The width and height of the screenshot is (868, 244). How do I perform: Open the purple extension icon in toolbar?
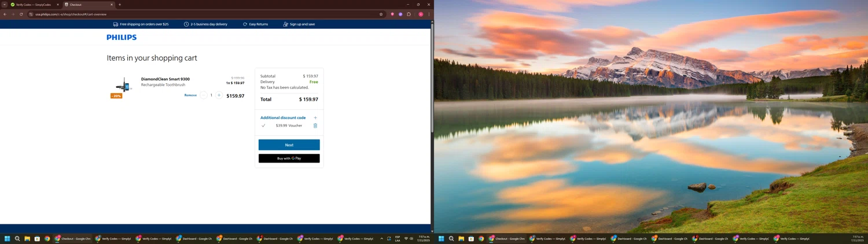coord(400,14)
